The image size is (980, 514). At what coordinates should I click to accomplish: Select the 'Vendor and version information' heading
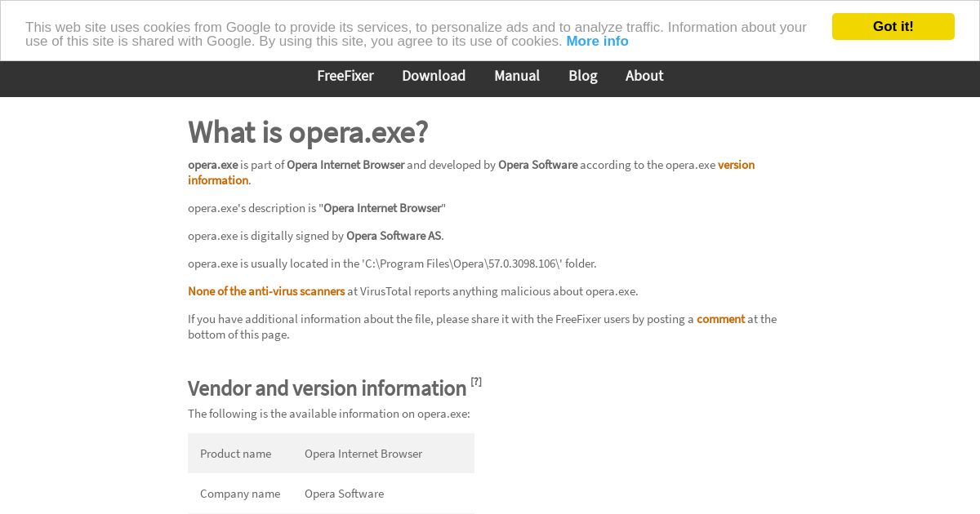[327, 388]
